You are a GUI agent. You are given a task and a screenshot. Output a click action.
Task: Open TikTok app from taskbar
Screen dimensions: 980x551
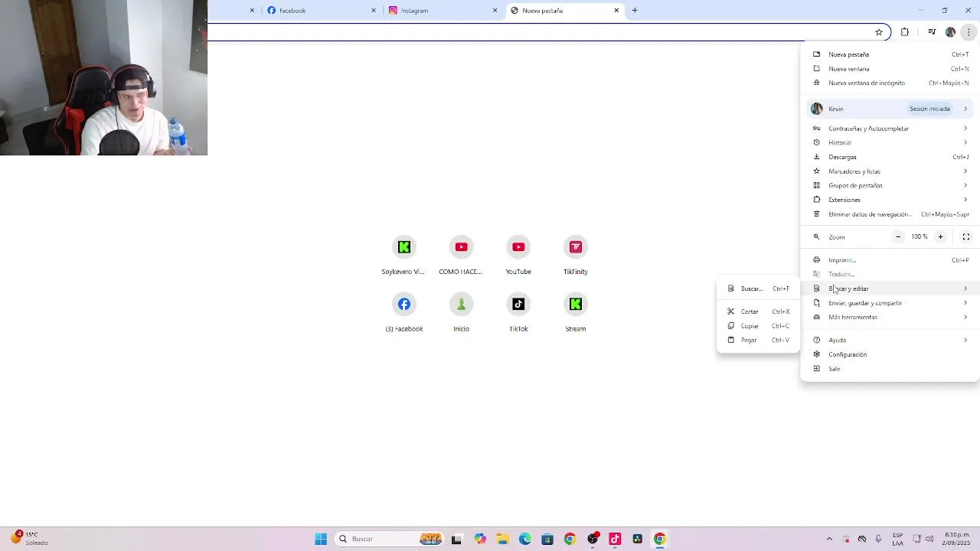click(x=615, y=539)
